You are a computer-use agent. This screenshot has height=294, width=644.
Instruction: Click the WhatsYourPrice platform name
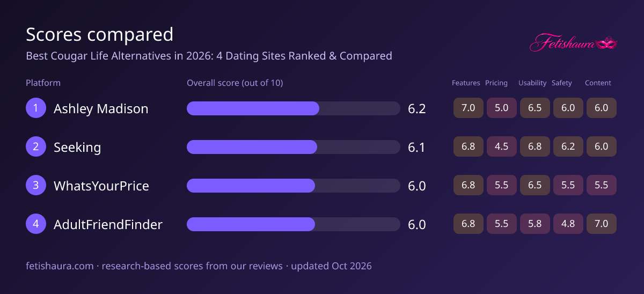point(101,186)
